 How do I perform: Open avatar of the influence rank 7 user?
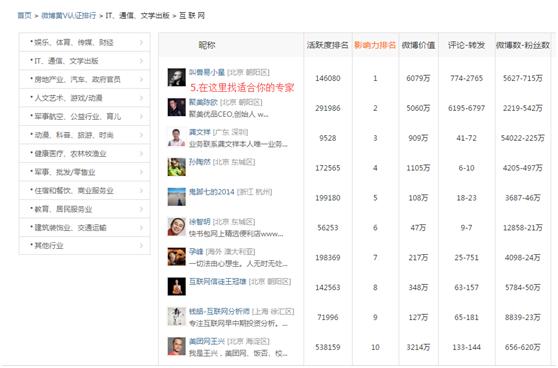(x=177, y=257)
